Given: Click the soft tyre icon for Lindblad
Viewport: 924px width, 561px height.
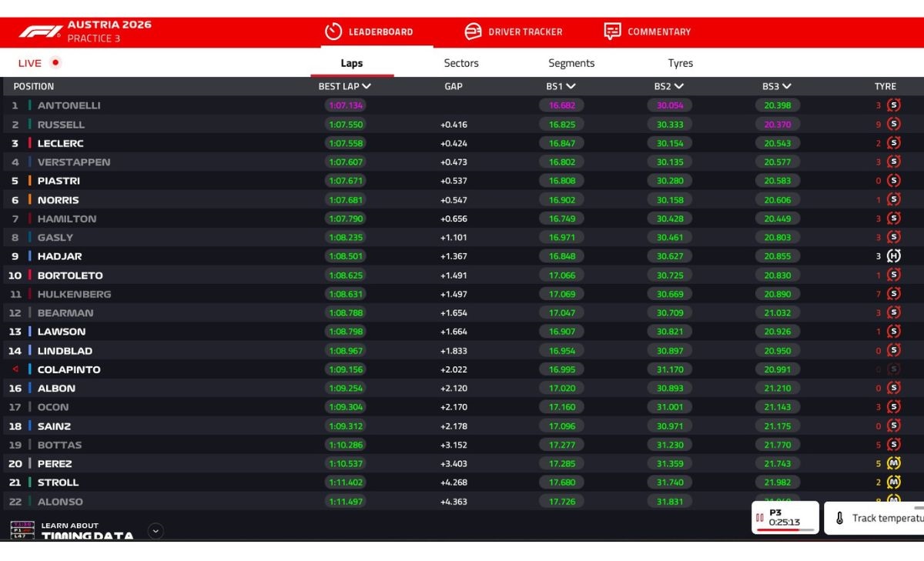Looking at the screenshot, I should pos(893,350).
